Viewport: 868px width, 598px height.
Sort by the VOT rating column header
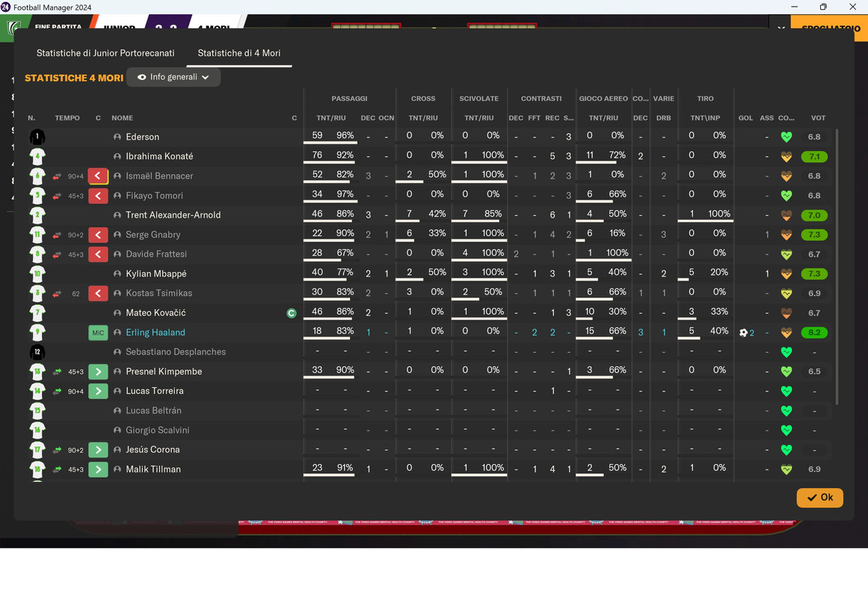818,118
